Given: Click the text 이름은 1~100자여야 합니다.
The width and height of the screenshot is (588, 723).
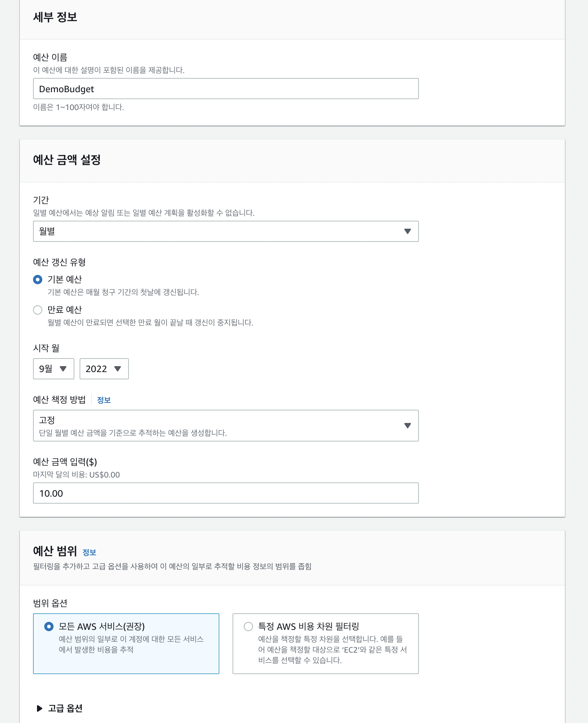Looking at the screenshot, I should 79,107.
